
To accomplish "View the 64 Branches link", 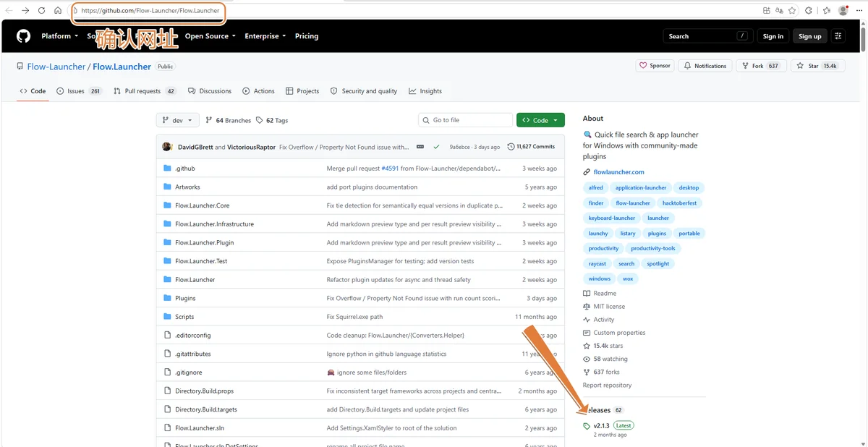I will 229,121.
